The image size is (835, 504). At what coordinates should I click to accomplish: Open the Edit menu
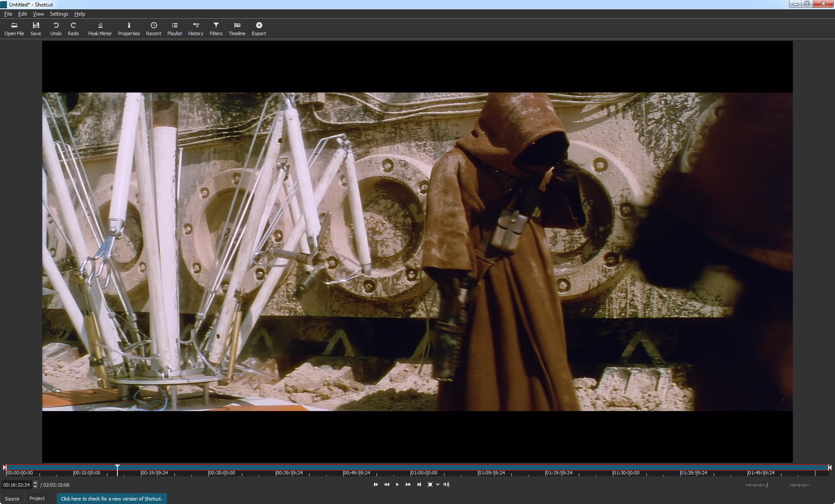click(23, 14)
